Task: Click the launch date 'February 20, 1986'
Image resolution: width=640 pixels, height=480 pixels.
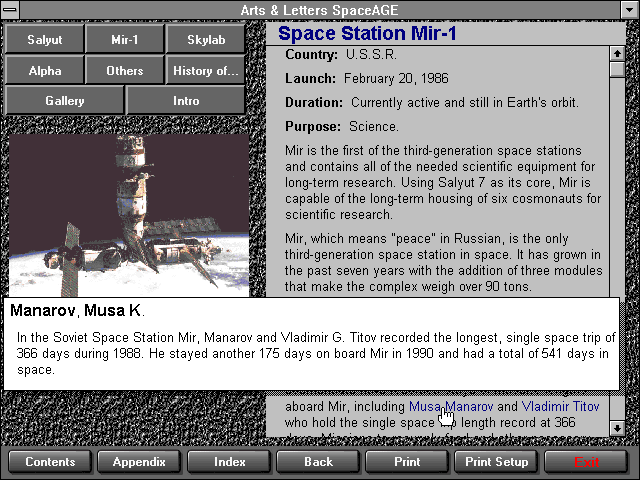Action: pos(396,78)
